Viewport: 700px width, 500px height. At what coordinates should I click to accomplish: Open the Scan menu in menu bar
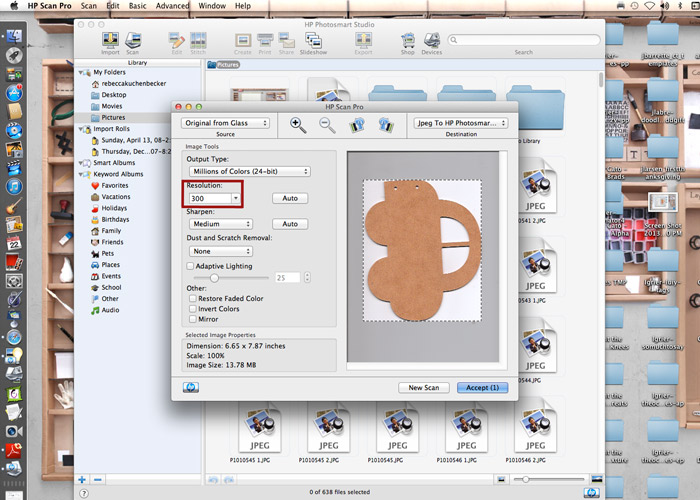coord(88,6)
